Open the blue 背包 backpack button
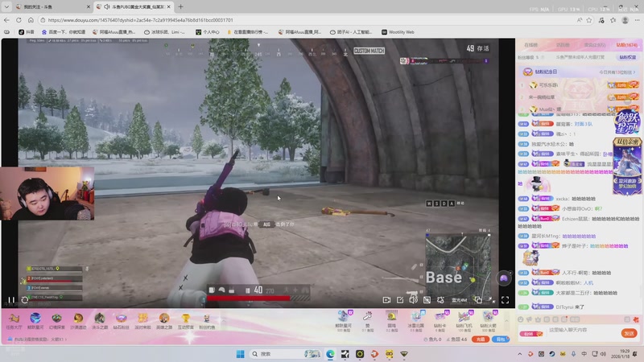Viewport: 644px width, 362px height. 500,339
